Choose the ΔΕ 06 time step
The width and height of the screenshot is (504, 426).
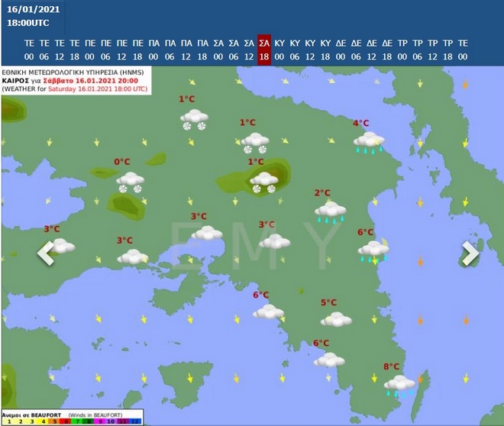(x=356, y=49)
